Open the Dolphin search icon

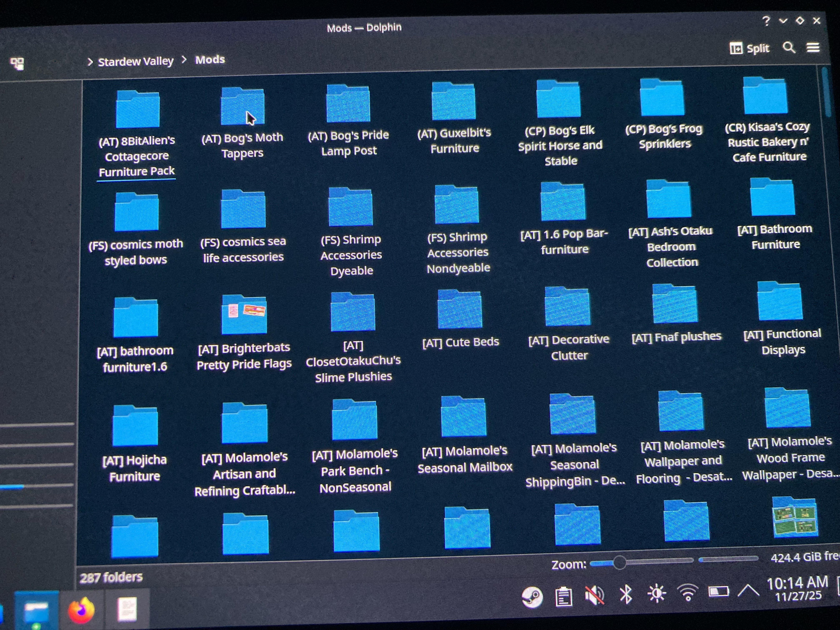[x=789, y=47]
